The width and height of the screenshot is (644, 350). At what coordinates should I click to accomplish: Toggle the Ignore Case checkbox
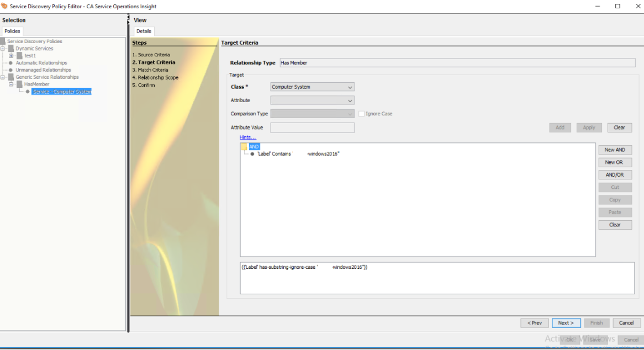[361, 114]
